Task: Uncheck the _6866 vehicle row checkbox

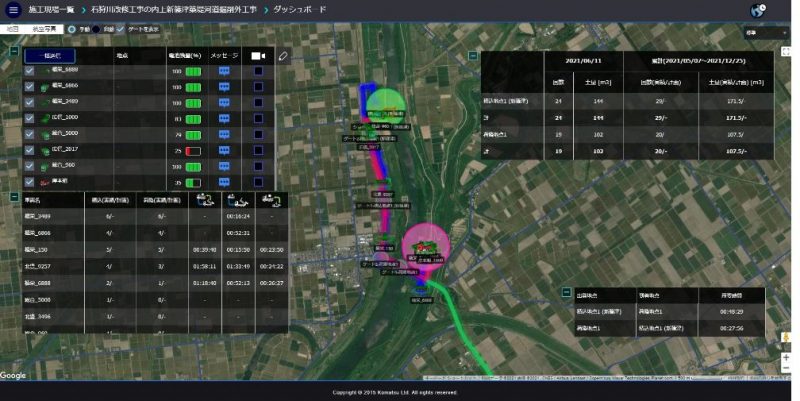Action: pos(30,87)
